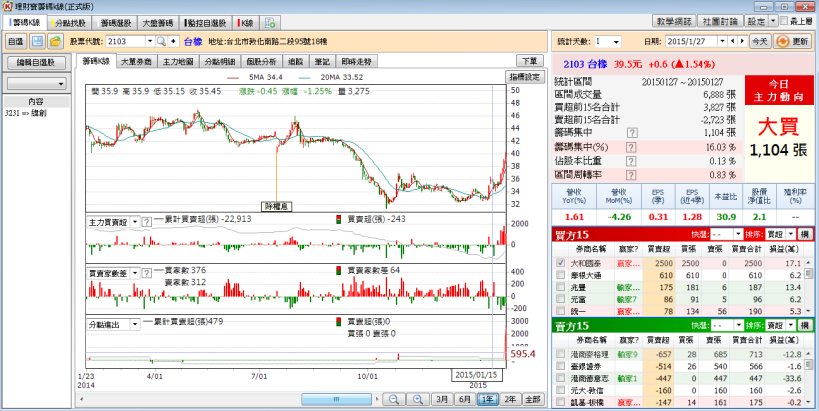This screenshot has height=411, width=819.
Task: Select the 2年 chart range
Action: 510,400
